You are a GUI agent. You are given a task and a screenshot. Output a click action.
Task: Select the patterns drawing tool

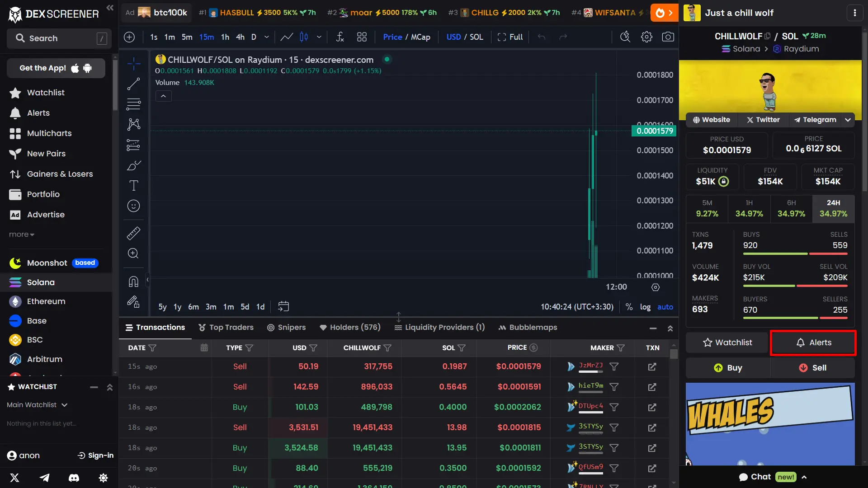tap(133, 124)
